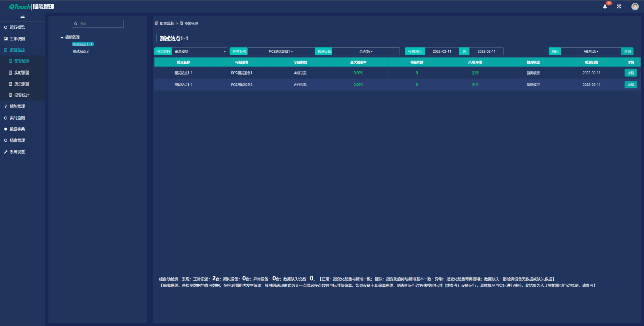Viewport: 644px width, 326px height.
Task: Click the 主系统图 picture icon in sidebar
Action: 6,39
